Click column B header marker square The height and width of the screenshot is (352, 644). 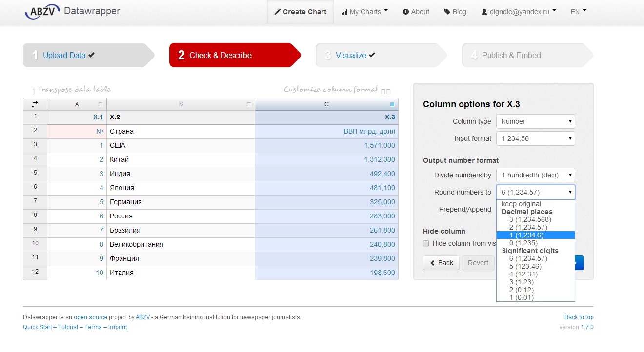[x=249, y=104]
